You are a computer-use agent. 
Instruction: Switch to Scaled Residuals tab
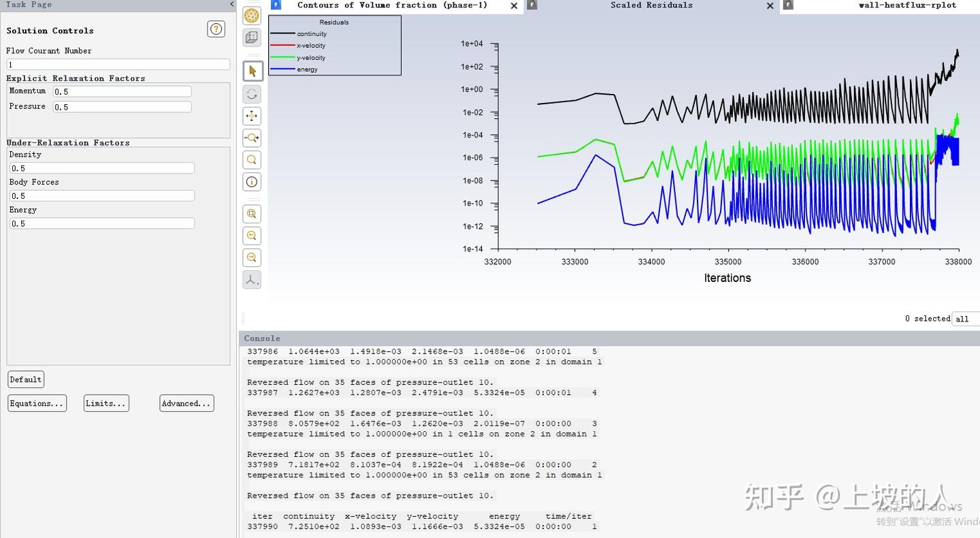[x=651, y=5]
